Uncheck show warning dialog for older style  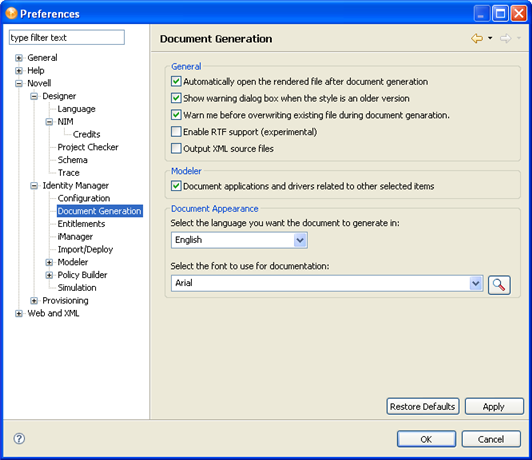click(176, 98)
